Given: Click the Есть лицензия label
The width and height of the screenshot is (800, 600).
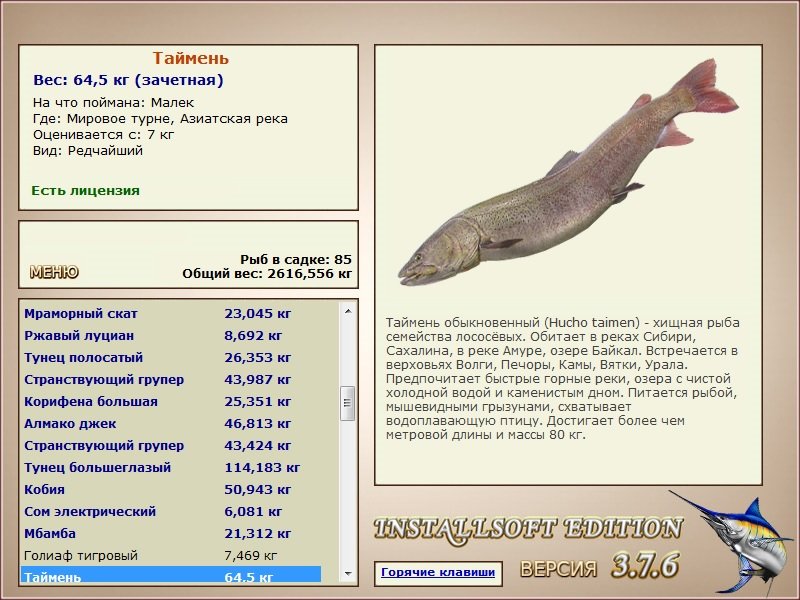Looking at the screenshot, I should point(85,190).
